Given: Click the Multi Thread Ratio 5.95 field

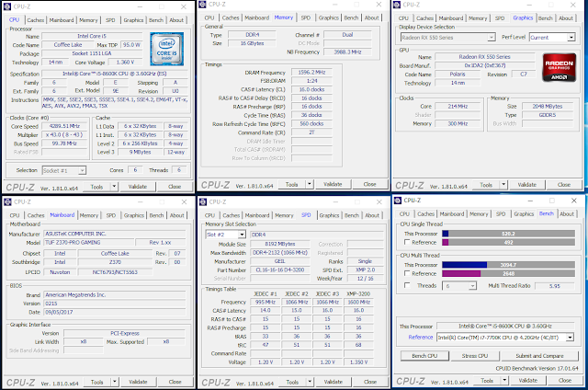Looking at the screenshot, I should [x=555, y=286].
